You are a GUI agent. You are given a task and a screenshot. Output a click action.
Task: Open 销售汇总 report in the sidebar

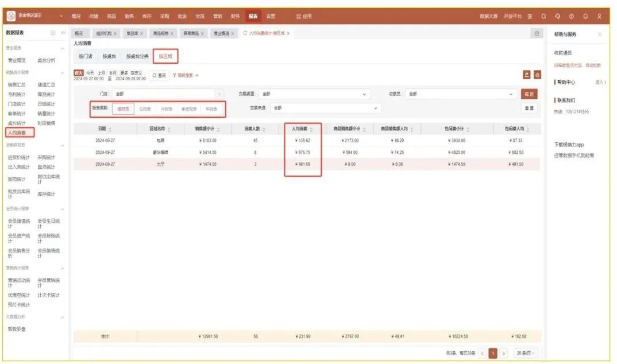pos(16,84)
